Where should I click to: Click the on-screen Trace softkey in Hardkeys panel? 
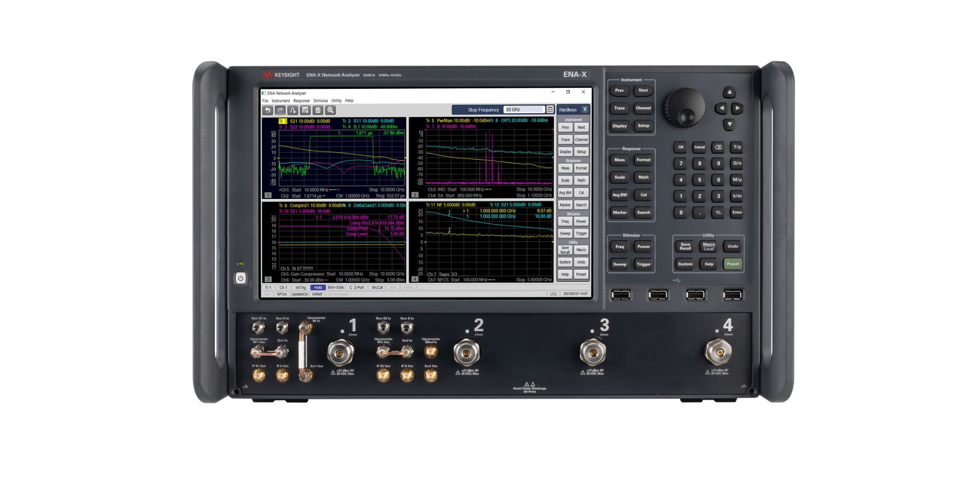click(565, 139)
